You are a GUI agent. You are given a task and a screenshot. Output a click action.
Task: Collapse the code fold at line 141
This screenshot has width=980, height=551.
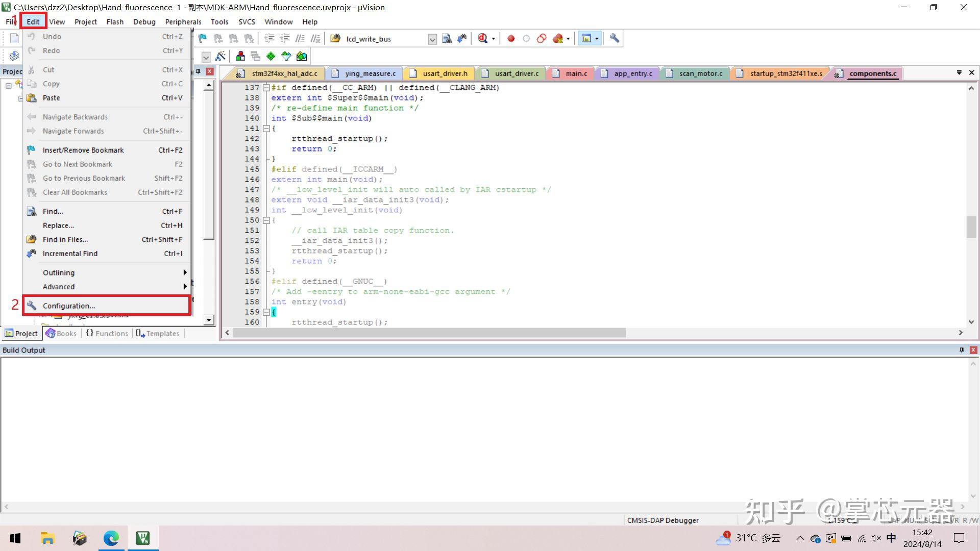pyautogui.click(x=266, y=129)
